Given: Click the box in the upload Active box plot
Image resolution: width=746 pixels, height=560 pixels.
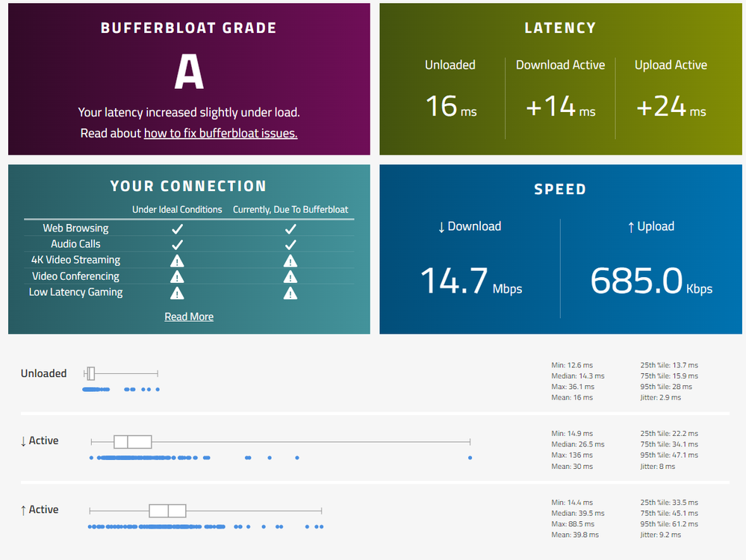Looking at the screenshot, I should (x=167, y=511).
